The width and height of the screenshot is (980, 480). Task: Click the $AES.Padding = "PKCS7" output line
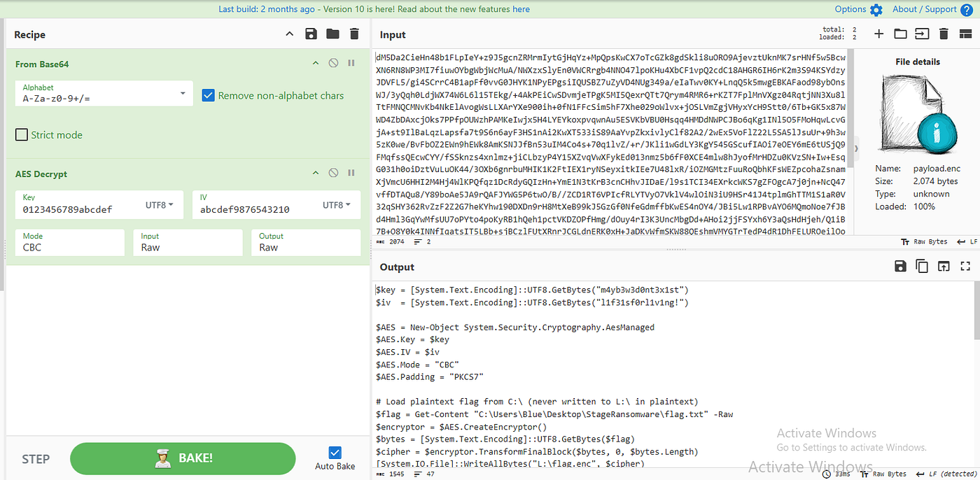coord(430,377)
